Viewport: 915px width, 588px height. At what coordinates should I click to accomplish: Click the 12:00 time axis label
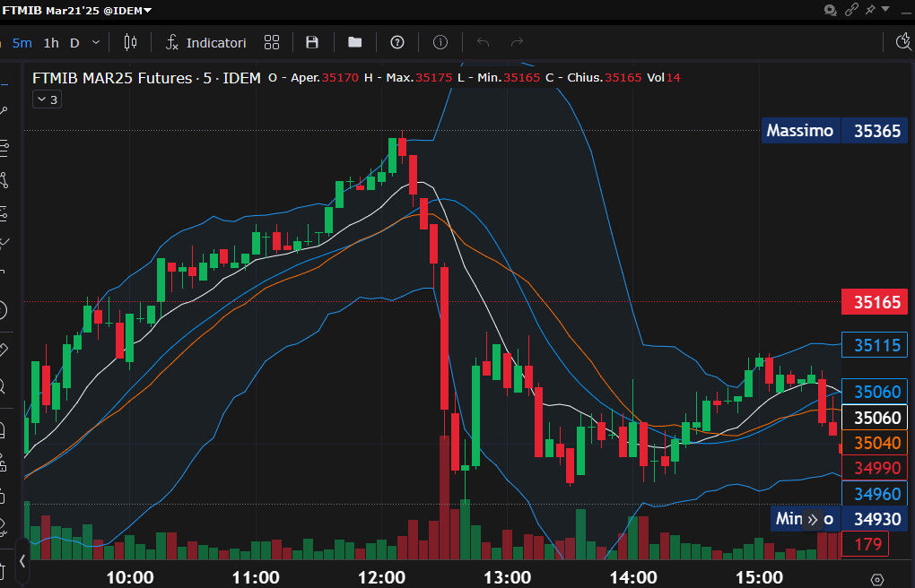381,578
